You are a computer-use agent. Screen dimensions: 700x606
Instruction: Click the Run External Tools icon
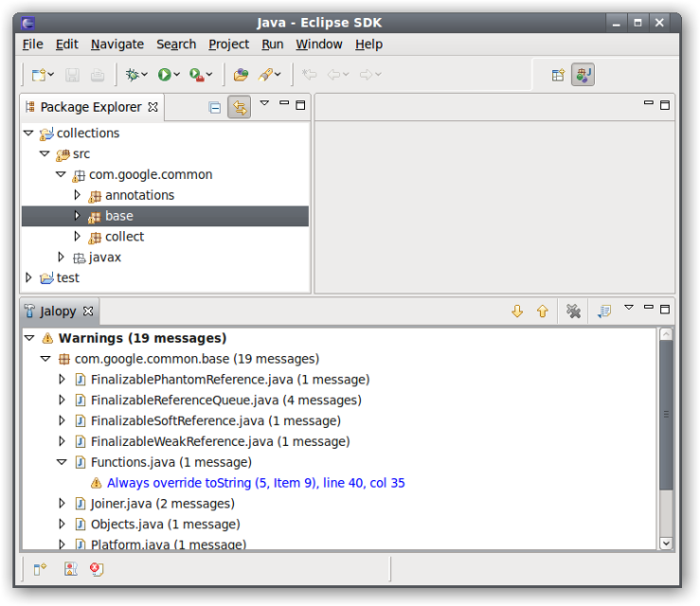pos(196,75)
